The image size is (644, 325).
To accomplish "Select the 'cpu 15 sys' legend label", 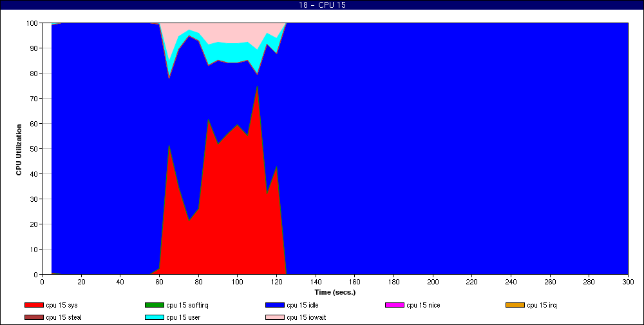I will (x=62, y=305).
